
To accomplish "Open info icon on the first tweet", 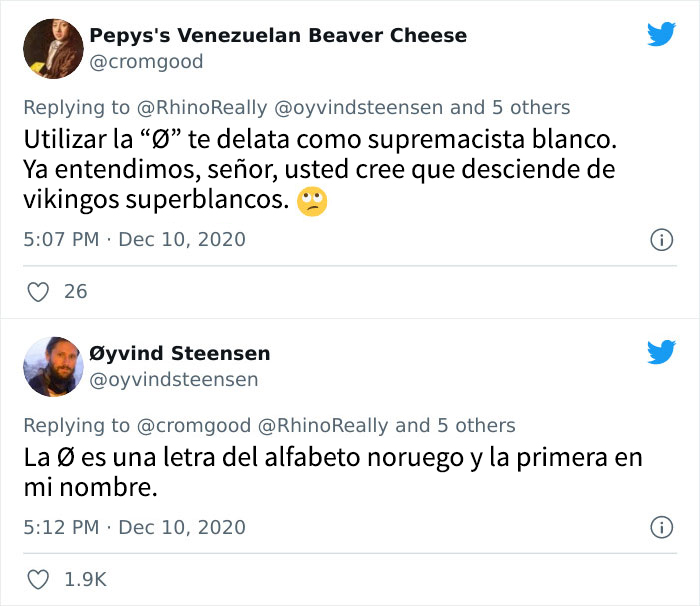I will (660, 240).
